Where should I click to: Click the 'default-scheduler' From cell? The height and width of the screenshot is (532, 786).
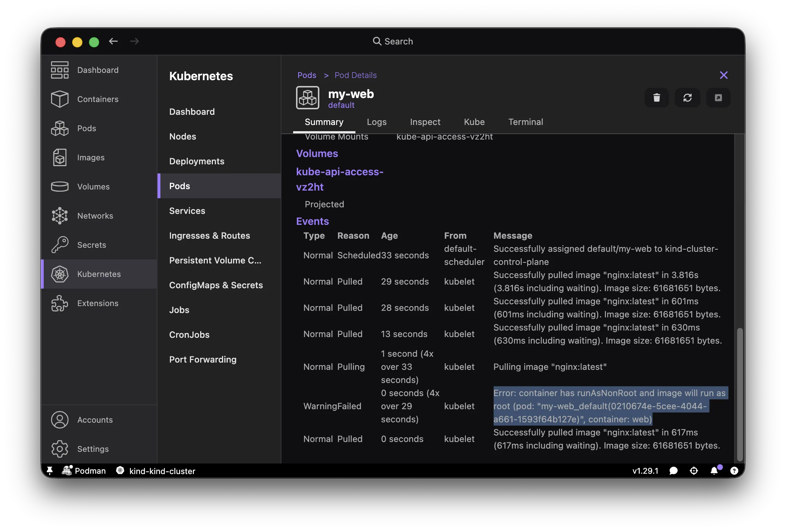(464, 255)
